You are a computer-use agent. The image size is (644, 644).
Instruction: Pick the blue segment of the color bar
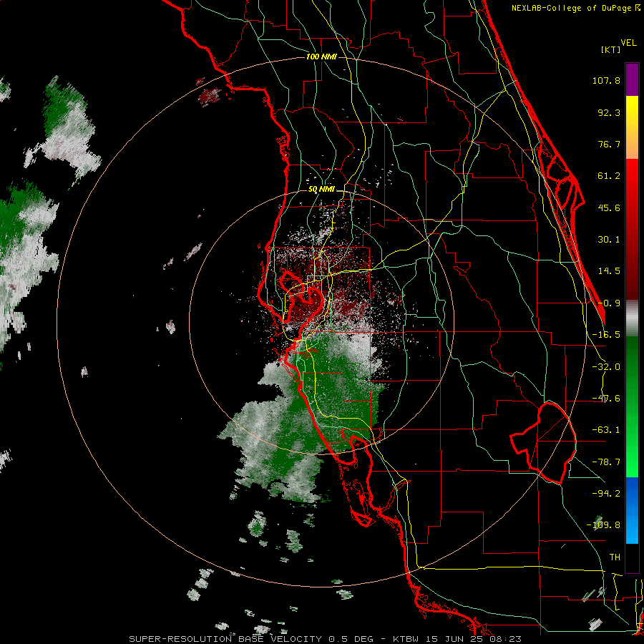[632, 510]
